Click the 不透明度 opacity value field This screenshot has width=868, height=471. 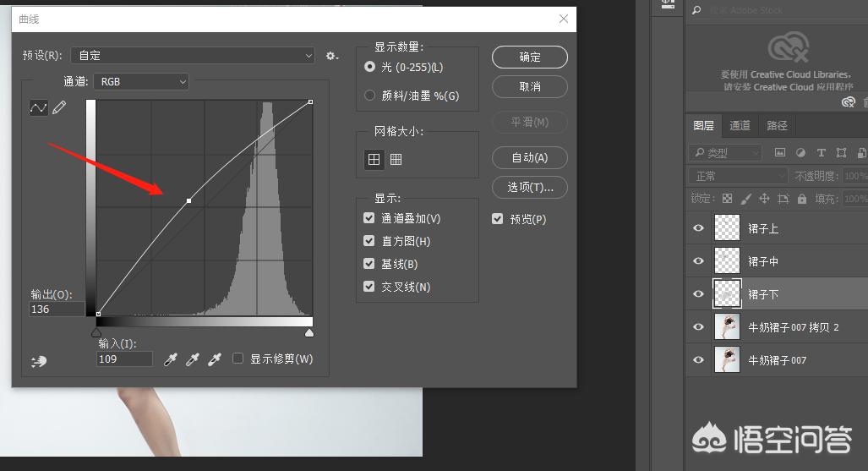(855, 176)
